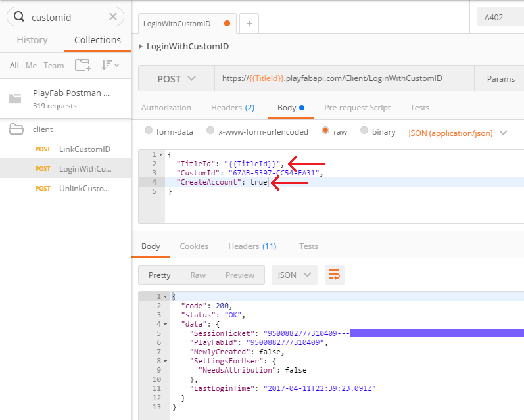Filter collections by Team
Screen dimensions: 524x420
(53, 66)
